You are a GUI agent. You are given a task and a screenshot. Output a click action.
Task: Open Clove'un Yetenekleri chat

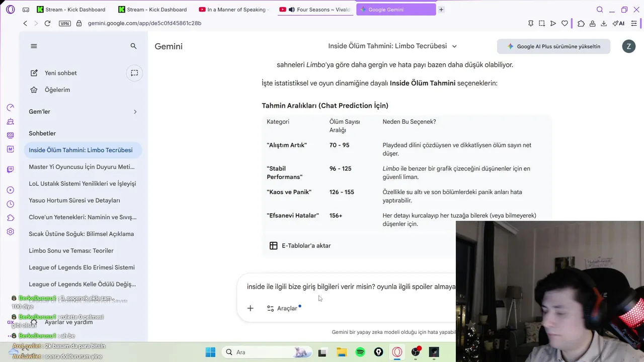point(83,217)
